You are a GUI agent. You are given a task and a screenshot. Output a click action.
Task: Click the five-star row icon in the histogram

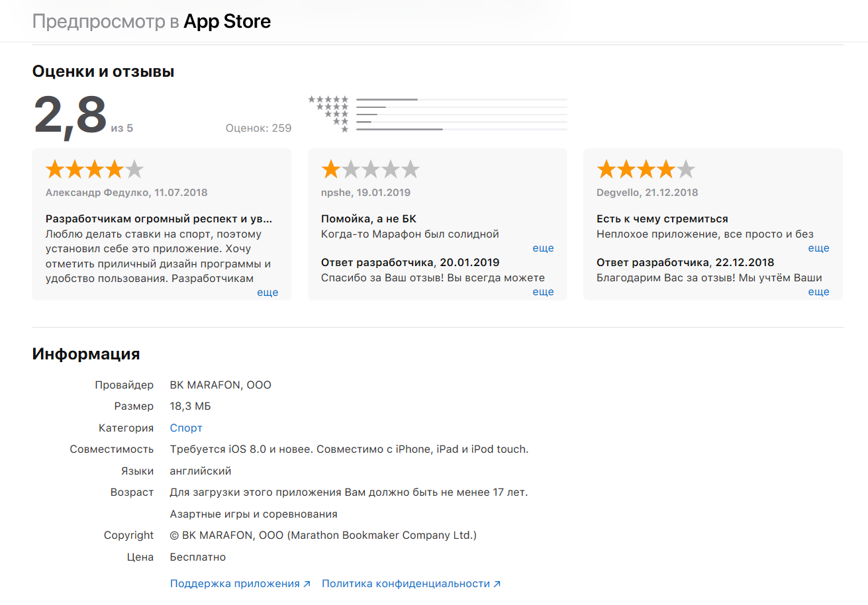328,99
